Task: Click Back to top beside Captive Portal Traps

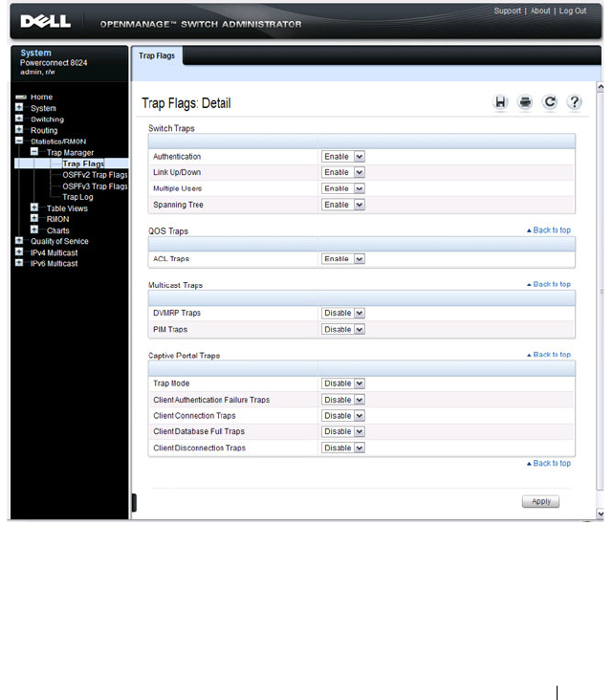Action: tap(549, 355)
